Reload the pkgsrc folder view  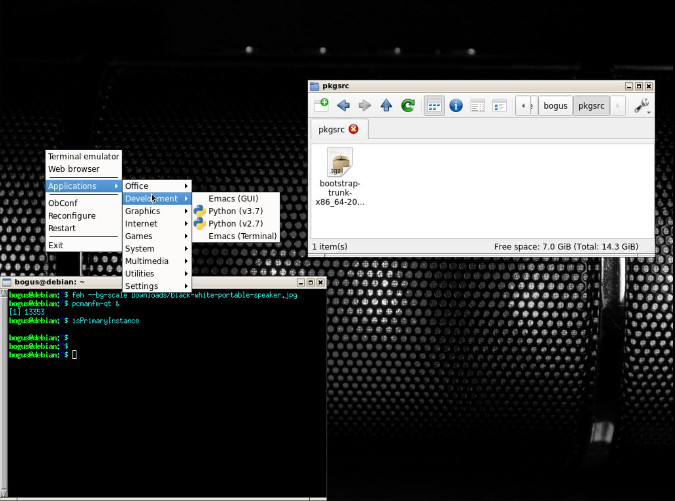pyautogui.click(x=408, y=105)
